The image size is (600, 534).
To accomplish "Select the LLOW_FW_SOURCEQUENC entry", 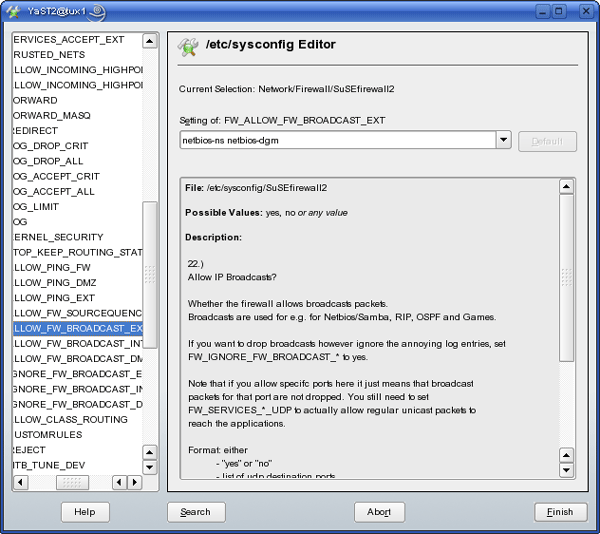I will (78, 313).
